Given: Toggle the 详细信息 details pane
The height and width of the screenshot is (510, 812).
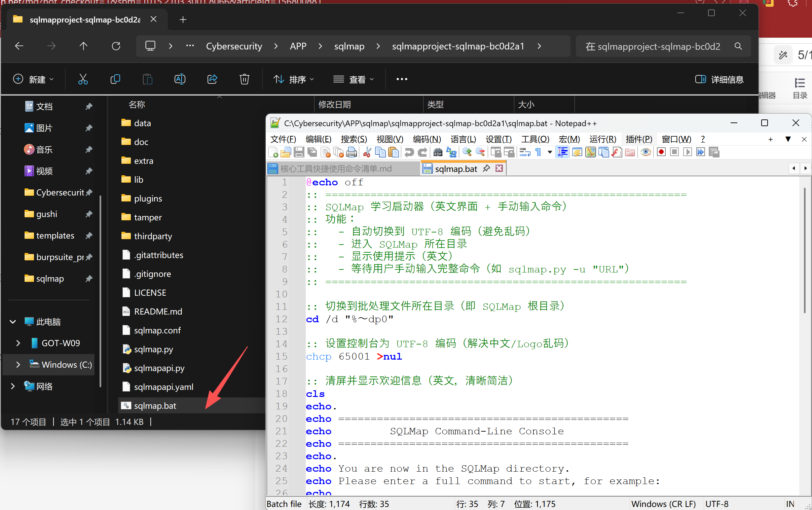Looking at the screenshot, I should click(x=719, y=79).
